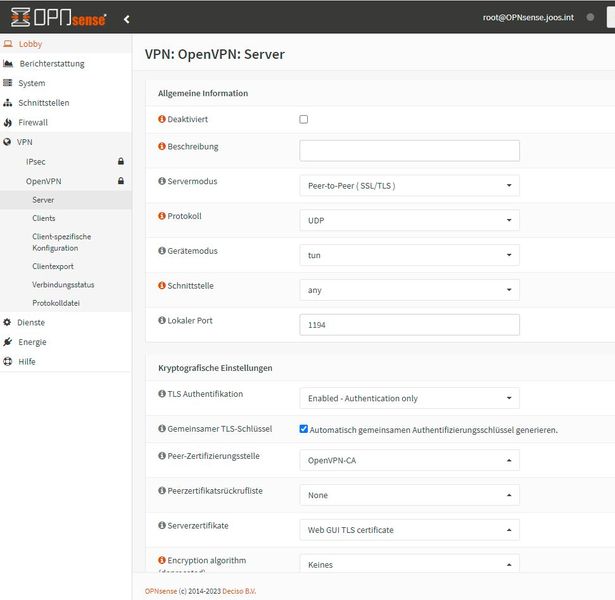615x600 pixels.
Task: Toggle the Deaktiviert checkbox
Action: (x=304, y=119)
